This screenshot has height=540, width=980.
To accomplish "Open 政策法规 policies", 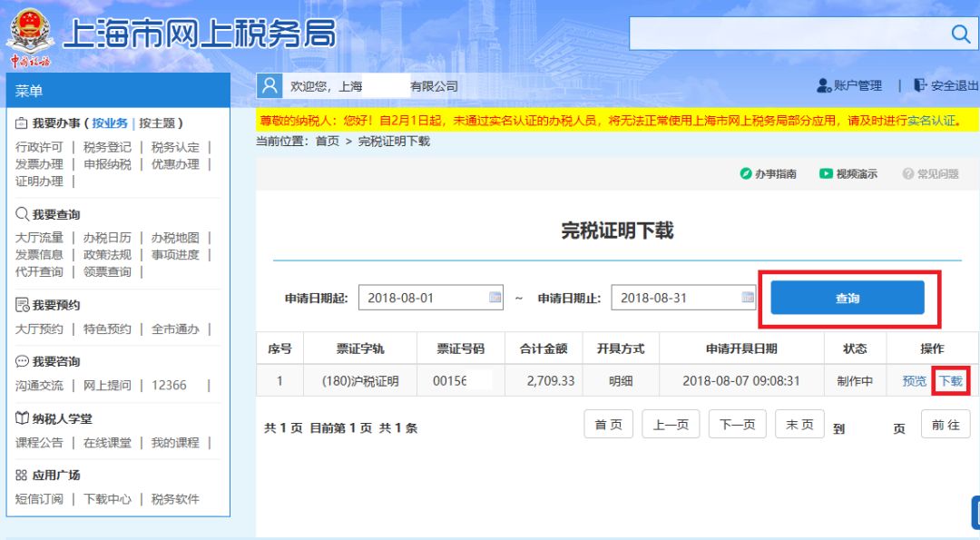I will [x=107, y=254].
